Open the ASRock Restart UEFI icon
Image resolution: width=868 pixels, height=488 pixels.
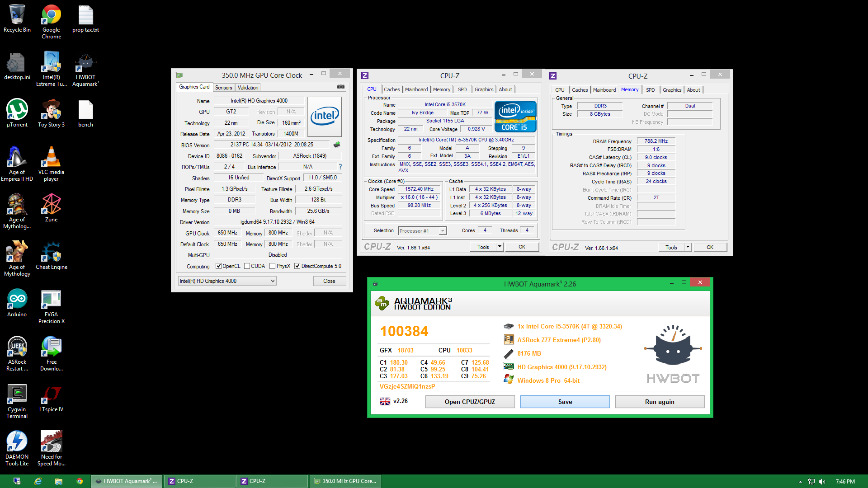click(17, 353)
